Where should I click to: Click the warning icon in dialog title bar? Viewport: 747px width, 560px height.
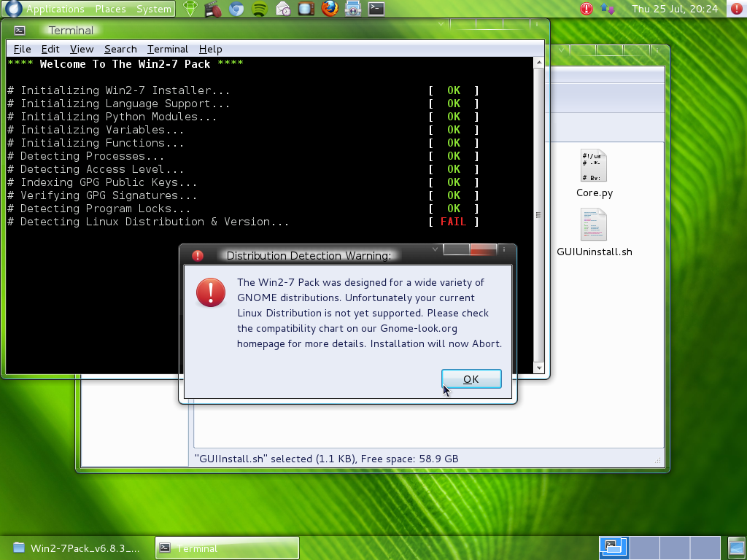pos(198,256)
